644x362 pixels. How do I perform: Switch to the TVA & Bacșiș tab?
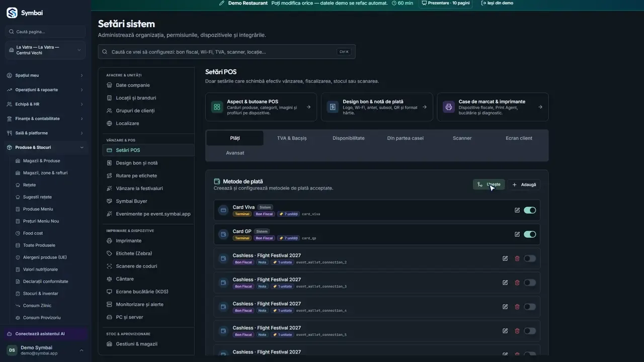tap(292, 138)
